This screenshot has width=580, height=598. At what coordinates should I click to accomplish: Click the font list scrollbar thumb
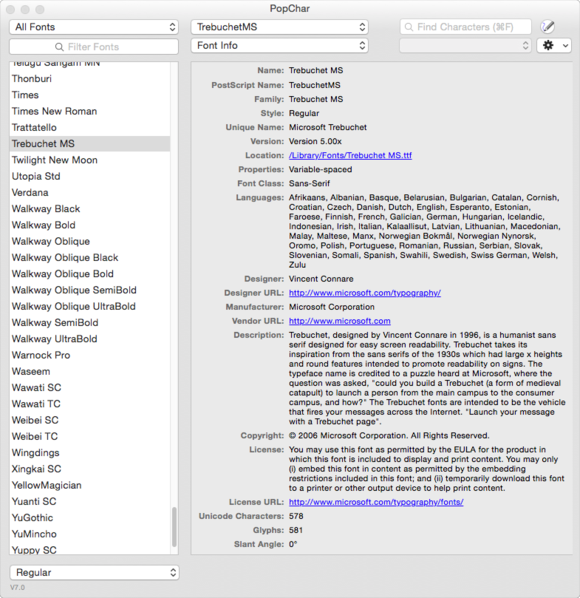(x=174, y=527)
